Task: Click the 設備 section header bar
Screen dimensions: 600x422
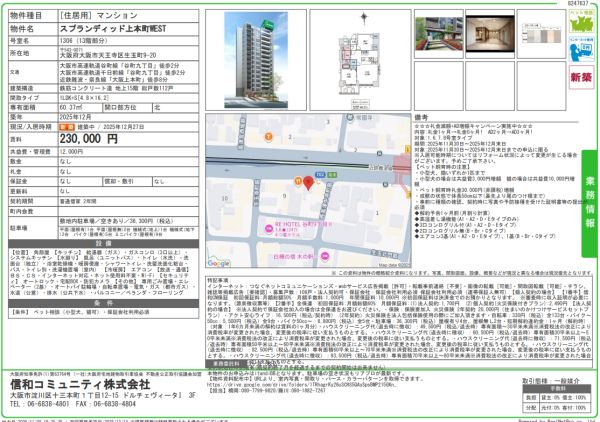Action: pyautogui.click(x=103, y=244)
